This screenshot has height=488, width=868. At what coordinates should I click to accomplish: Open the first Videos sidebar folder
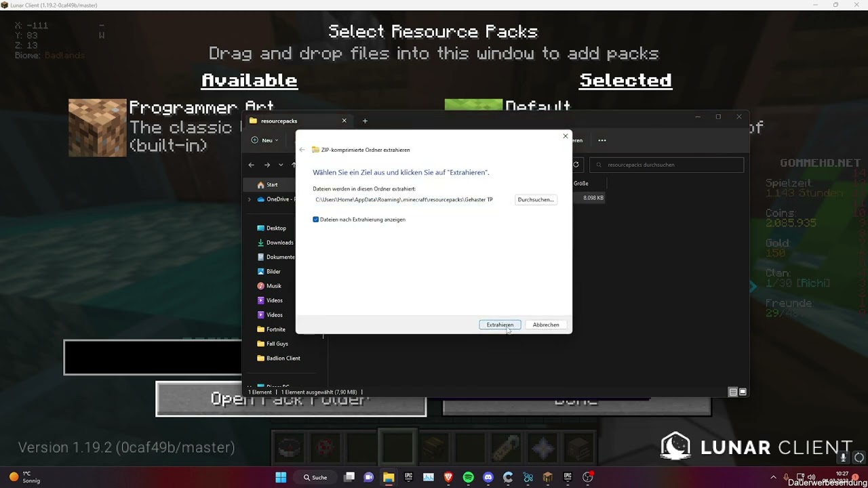(270, 300)
